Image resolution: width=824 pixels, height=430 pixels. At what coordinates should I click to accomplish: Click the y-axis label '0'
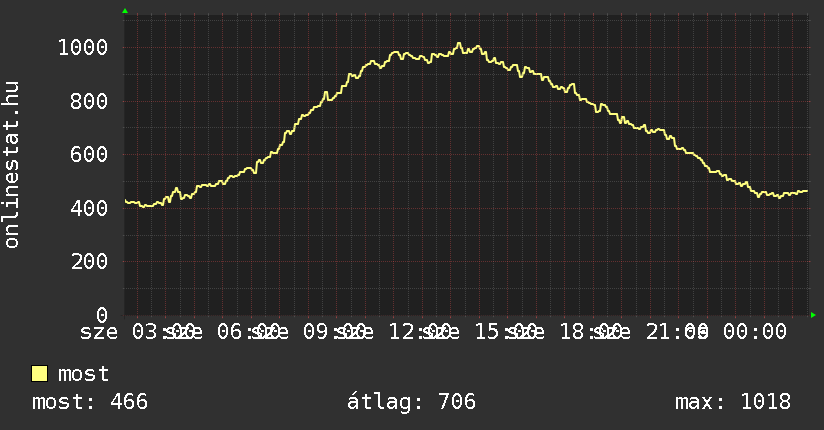click(102, 315)
